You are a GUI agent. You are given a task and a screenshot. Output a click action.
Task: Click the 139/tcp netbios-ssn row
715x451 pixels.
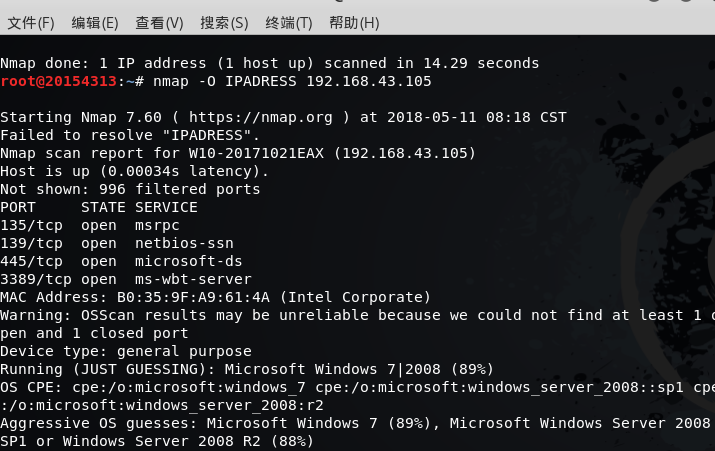click(117, 244)
